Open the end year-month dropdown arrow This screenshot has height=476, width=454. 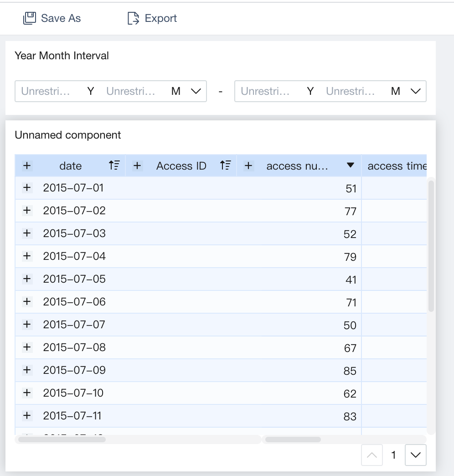(x=415, y=91)
